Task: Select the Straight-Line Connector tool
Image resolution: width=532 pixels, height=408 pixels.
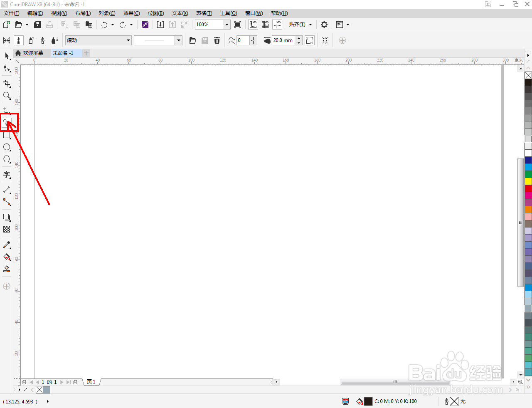Action: coord(7,202)
